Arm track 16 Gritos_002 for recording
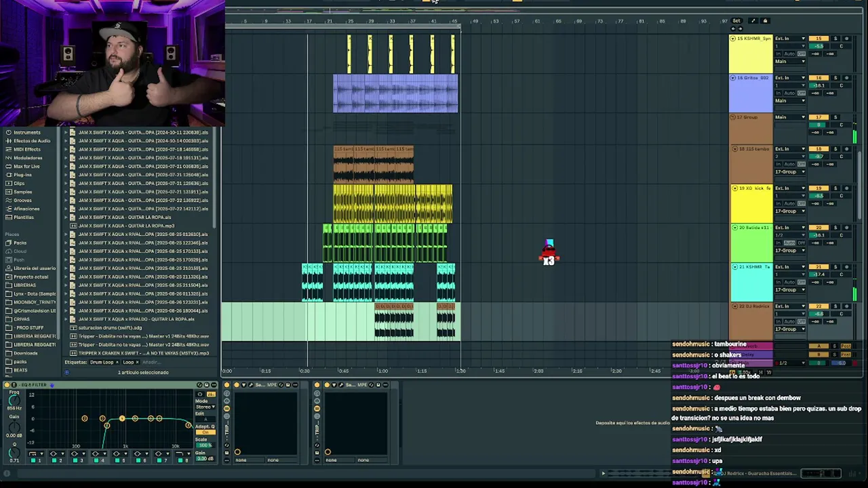The height and width of the screenshot is (488, 868). 846,78
